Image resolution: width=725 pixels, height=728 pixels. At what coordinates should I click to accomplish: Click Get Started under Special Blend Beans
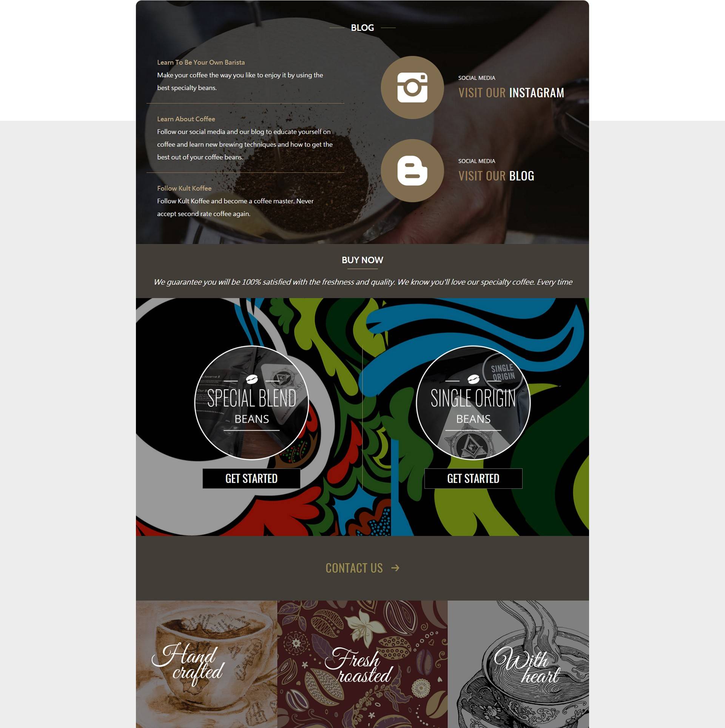(251, 479)
